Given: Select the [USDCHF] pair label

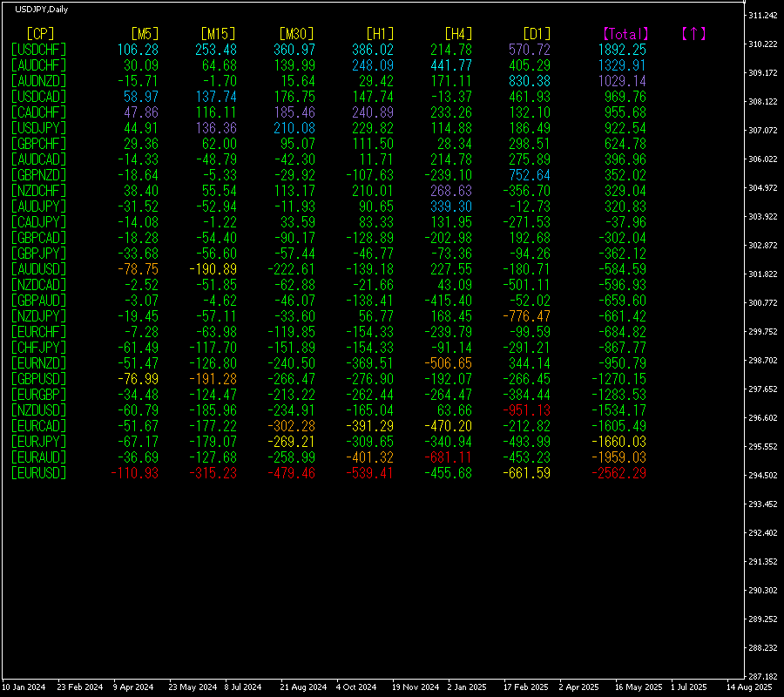Looking at the screenshot, I should pyautogui.click(x=38, y=50).
